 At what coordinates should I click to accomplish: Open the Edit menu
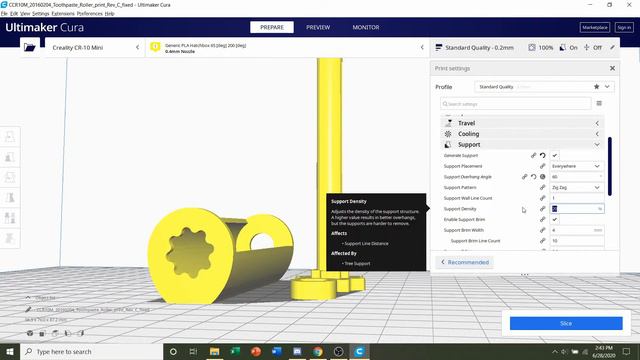tap(14, 13)
